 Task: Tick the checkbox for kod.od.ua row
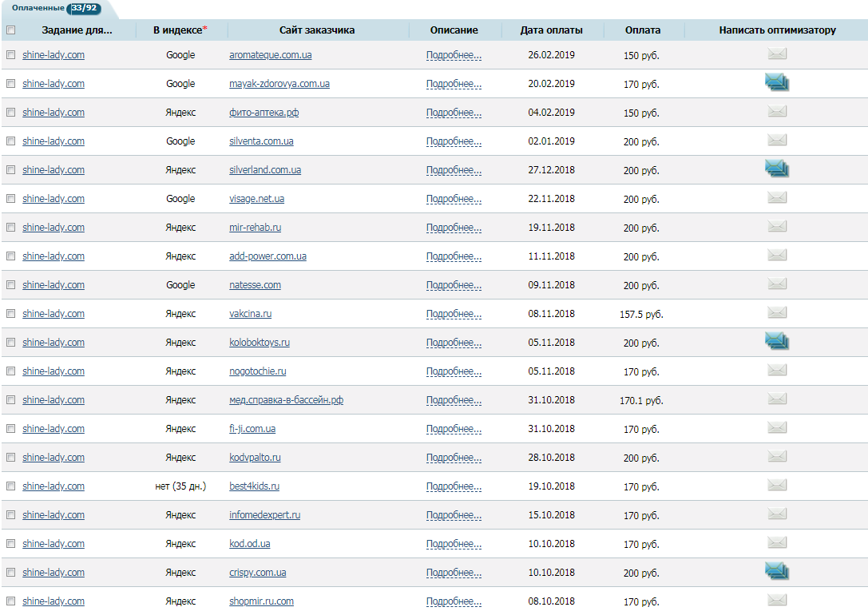(x=10, y=544)
